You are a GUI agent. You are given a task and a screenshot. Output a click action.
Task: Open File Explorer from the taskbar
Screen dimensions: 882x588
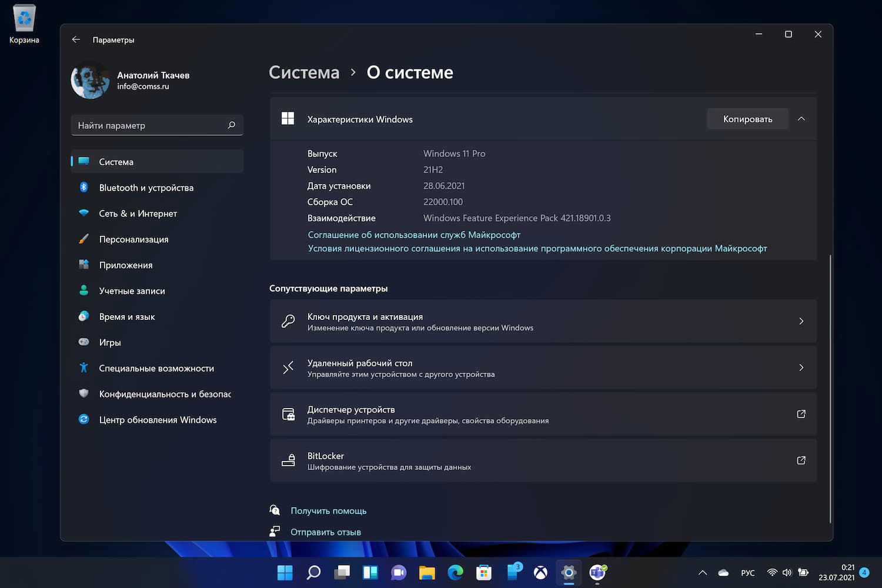click(x=427, y=572)
